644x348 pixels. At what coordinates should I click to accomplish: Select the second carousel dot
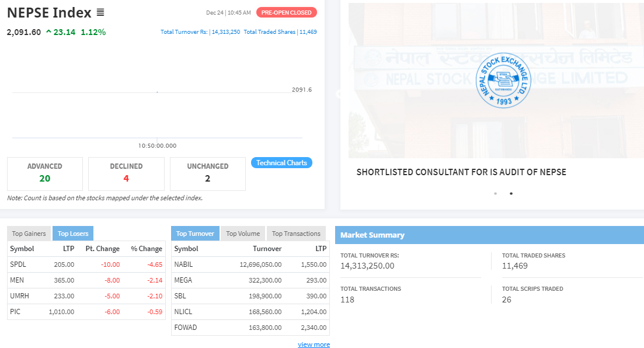[511, 193]
